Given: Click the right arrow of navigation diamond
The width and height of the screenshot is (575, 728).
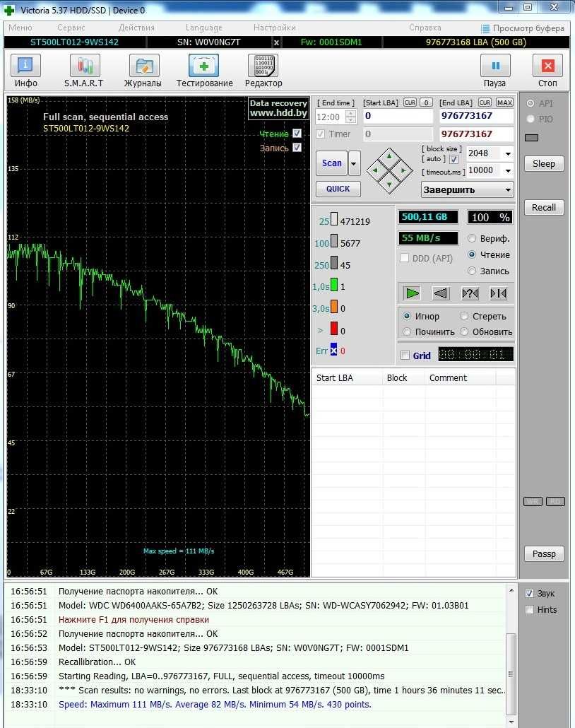Looking at the screenshot, I should 403,170.
